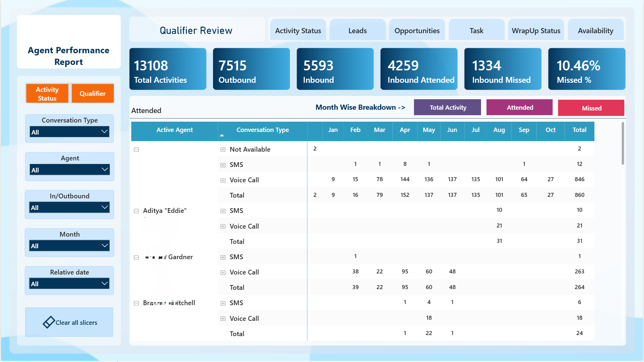Open the WrapUp Status tab
644x362 pixels.
coord(536,31)
